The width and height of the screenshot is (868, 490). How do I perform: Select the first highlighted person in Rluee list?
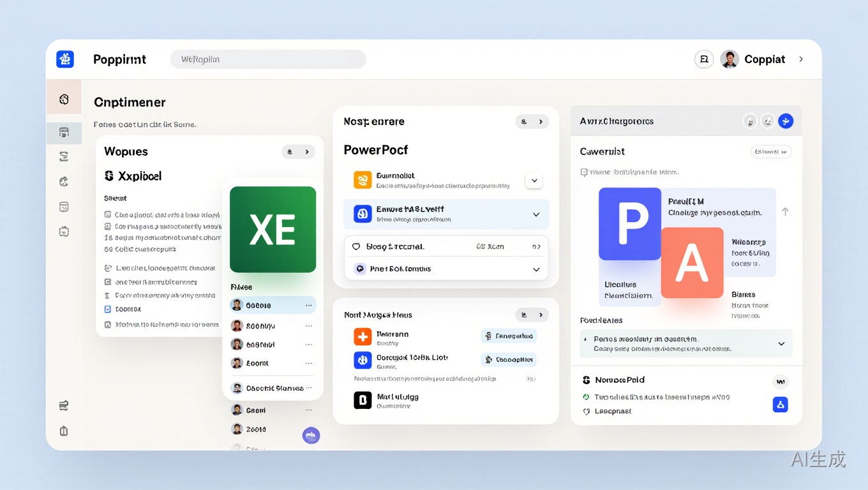(273, 305)
